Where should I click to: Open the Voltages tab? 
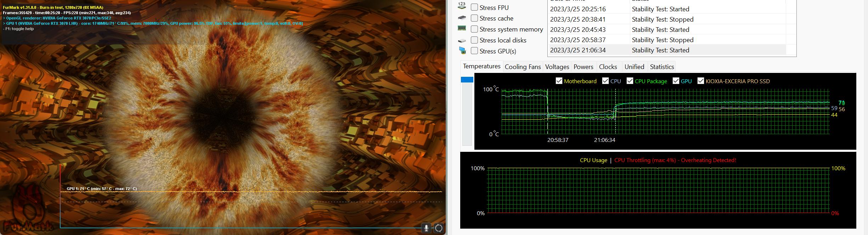[557, 67]
